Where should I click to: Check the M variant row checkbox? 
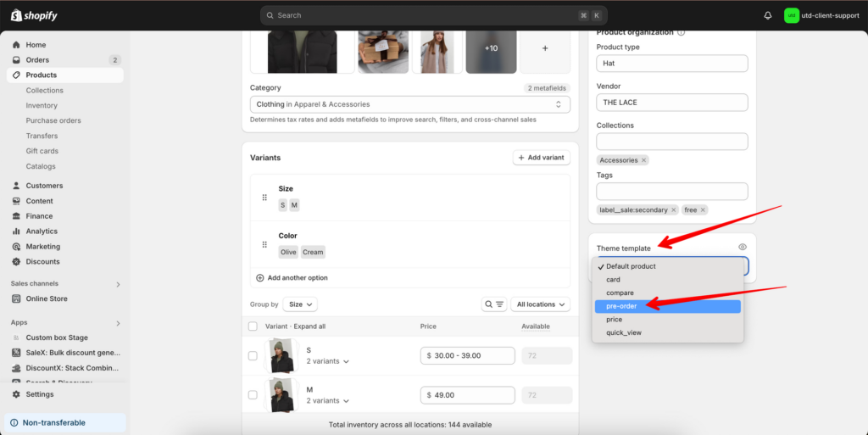[x=253, y=395]
